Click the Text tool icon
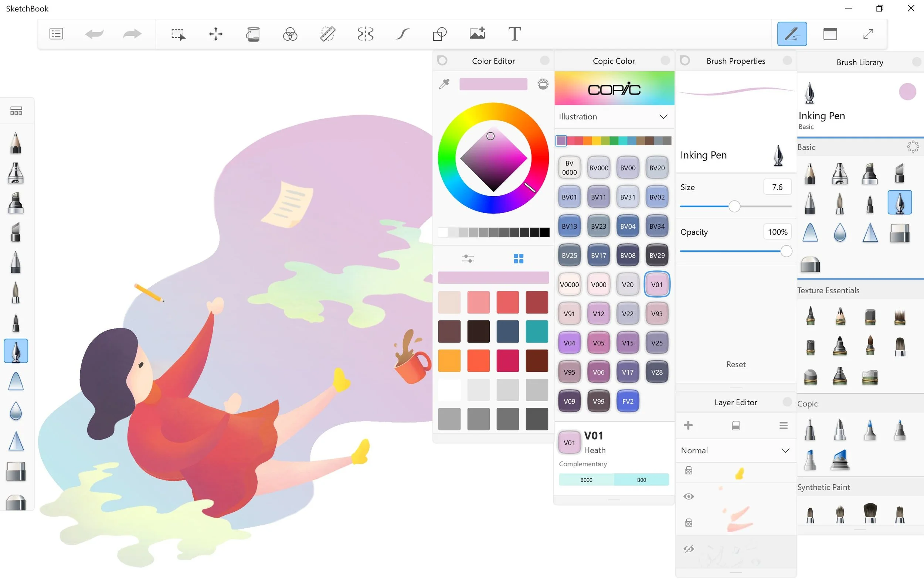Screen dimensions: 924x583 (514, 34)
